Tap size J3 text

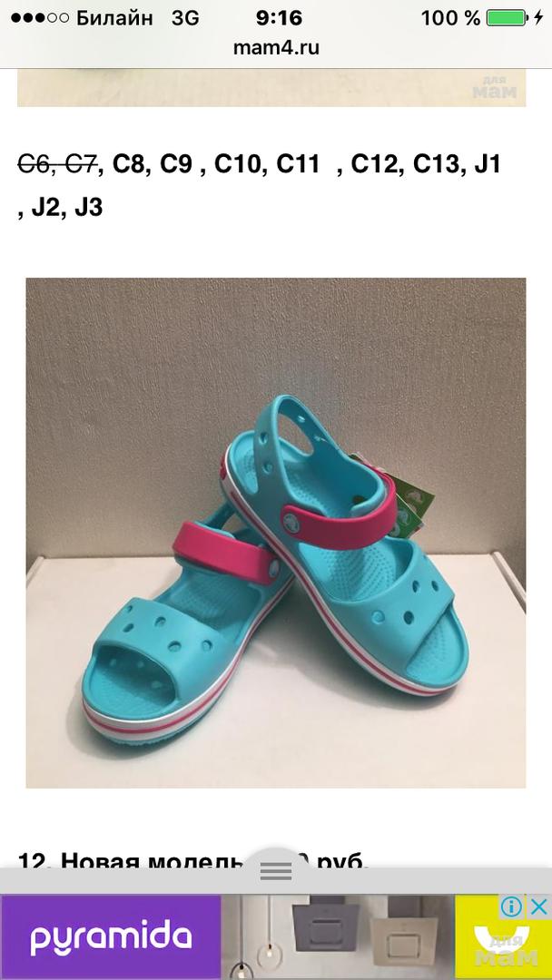pyautogui.click(x=88, y=207)
